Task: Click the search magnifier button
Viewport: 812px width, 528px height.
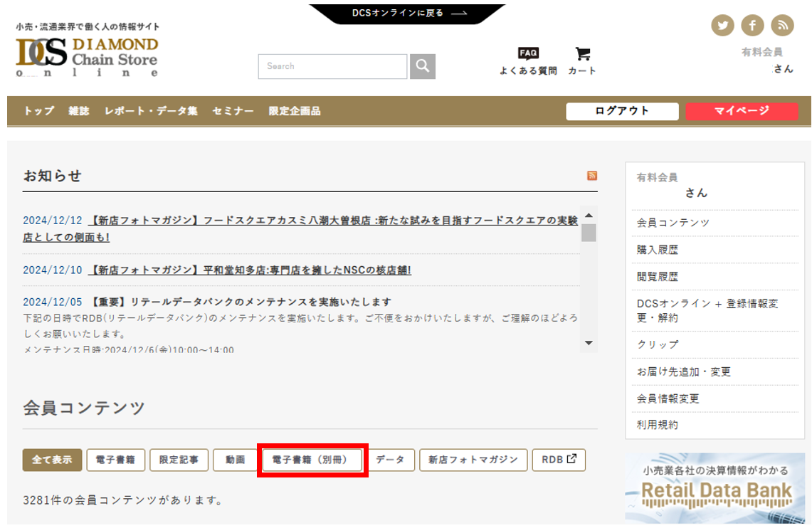Action: 423,66
